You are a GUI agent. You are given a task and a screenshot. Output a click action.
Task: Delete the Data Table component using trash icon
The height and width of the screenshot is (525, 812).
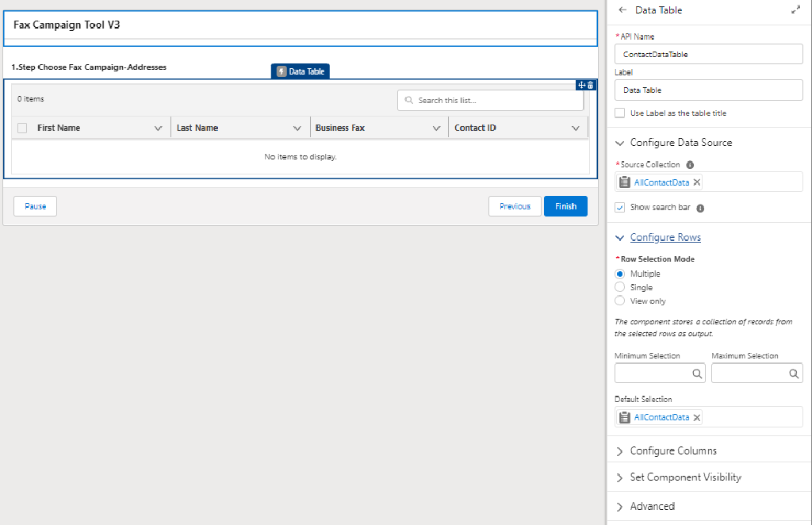590,85
